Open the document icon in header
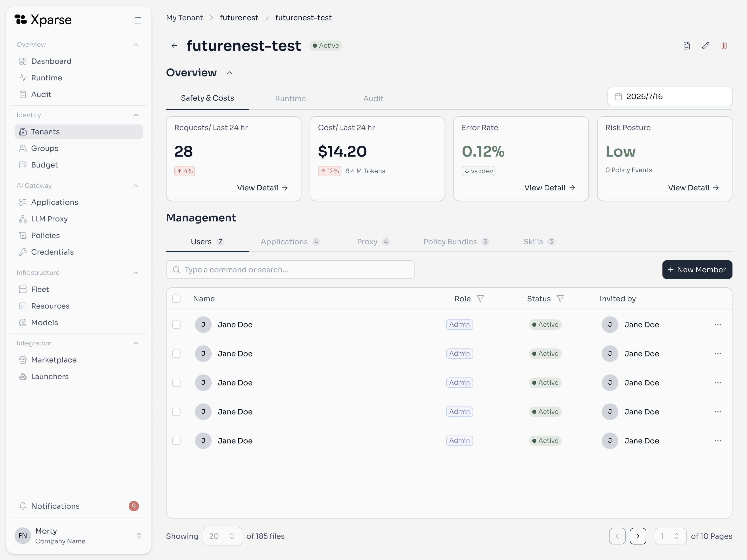Screen dimensions: 747x560 pos(687,46)
